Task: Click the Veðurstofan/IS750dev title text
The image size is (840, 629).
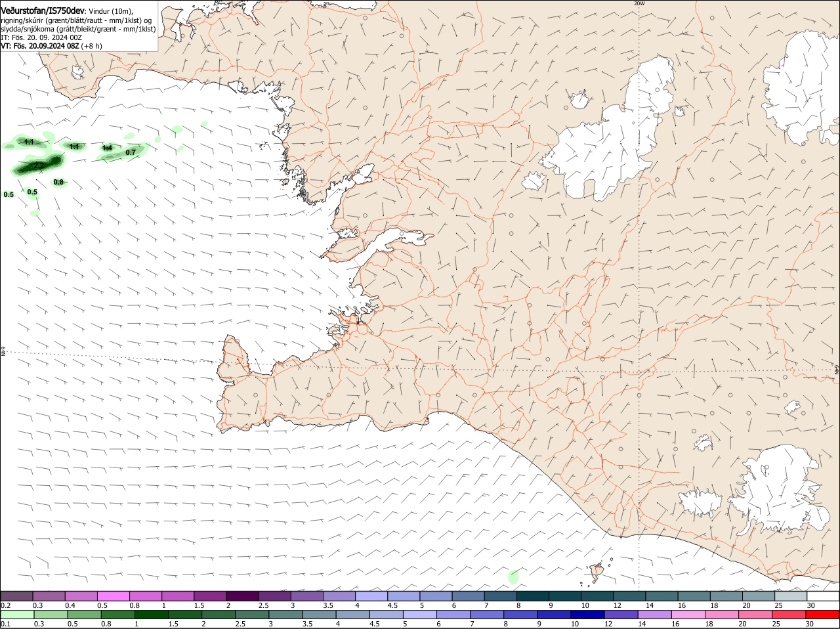Action: point(43,11)
